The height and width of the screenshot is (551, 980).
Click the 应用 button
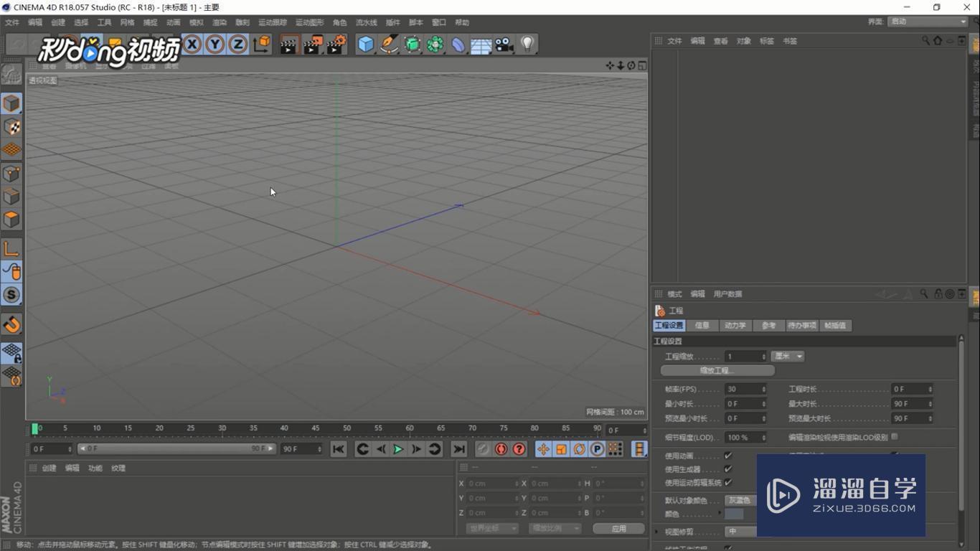click(x=618, y=529)
